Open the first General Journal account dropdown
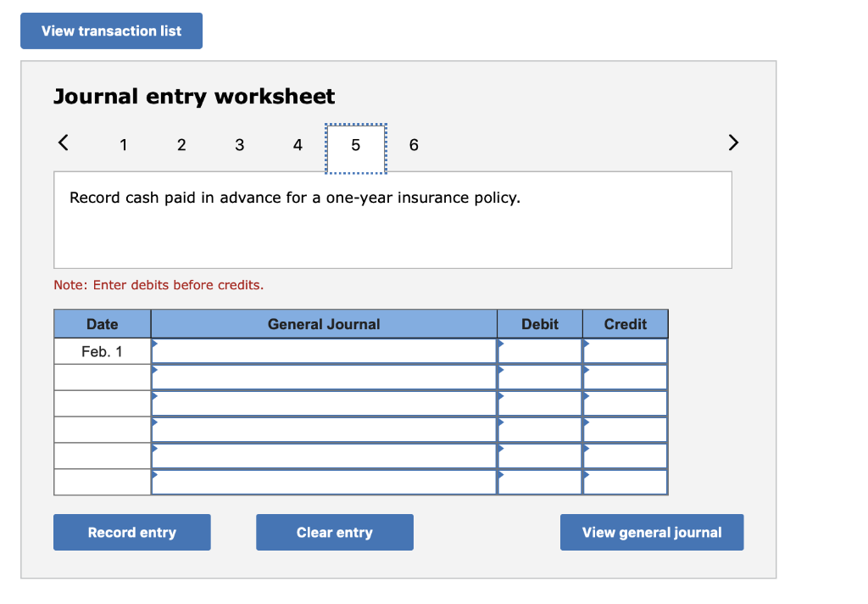868x604 pixels. point(156,344)
